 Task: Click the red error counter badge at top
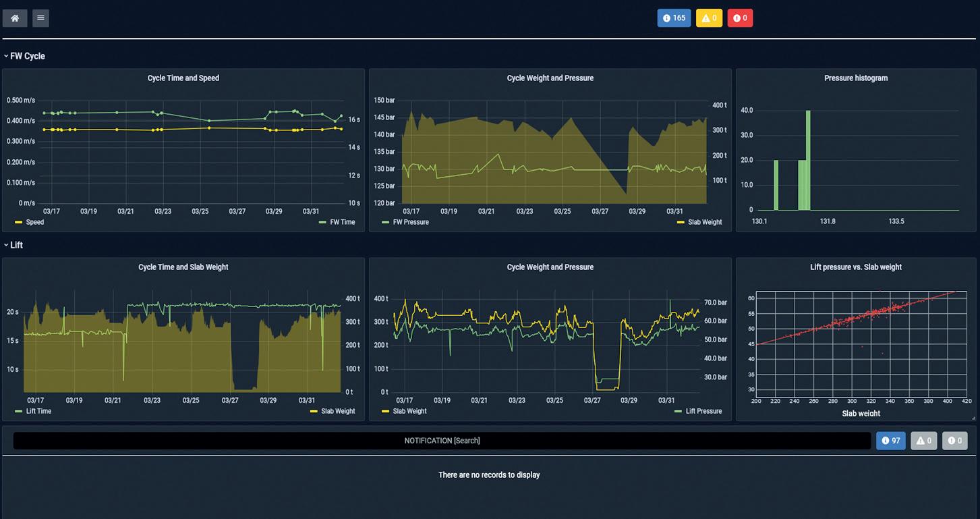[740, 18]
